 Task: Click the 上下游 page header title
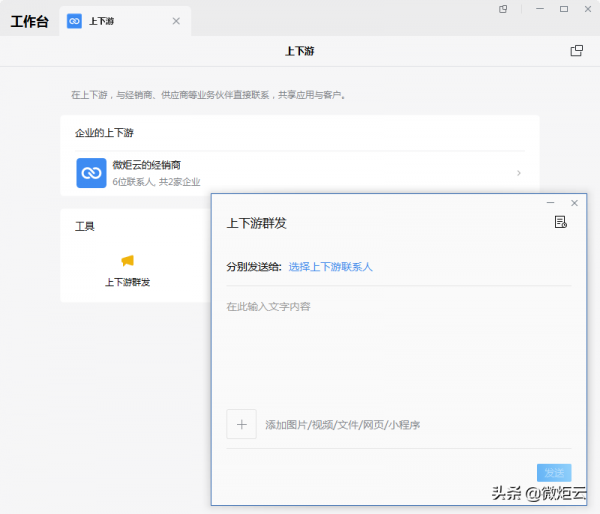pos(300,51)
